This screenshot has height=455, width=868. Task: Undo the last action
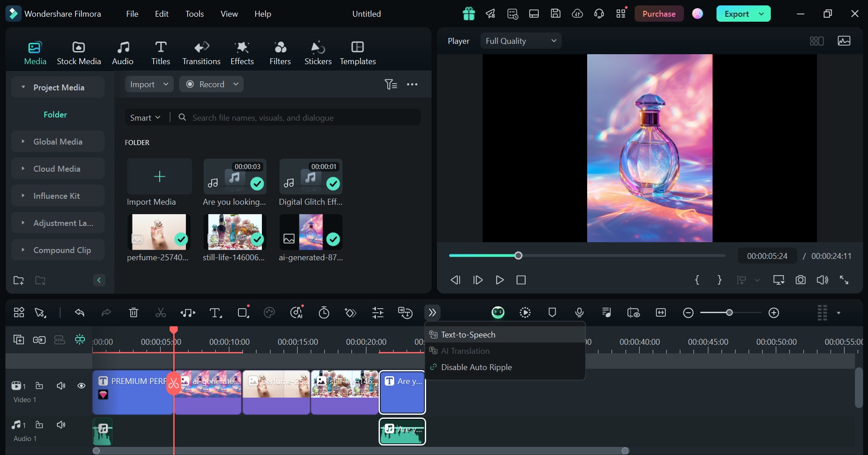click(80, 313)
